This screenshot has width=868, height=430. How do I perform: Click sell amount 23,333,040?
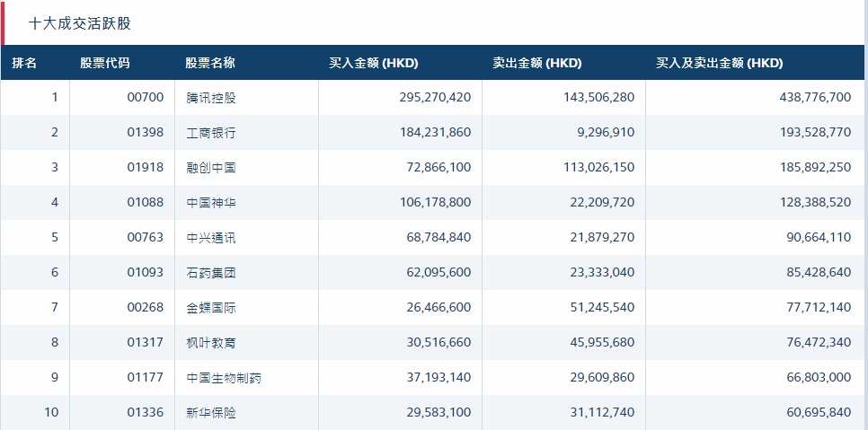tap(602, 273)
